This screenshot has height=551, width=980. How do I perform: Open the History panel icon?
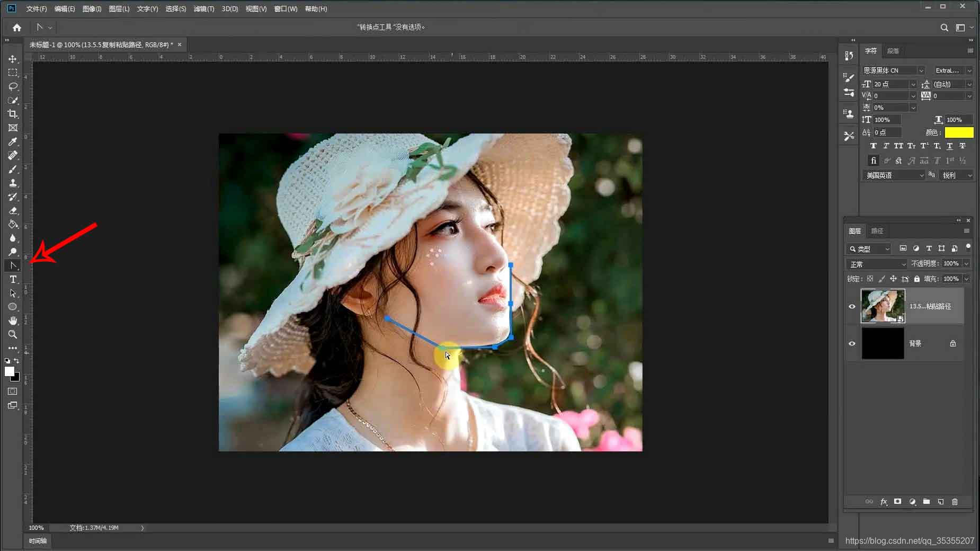[x=849, y=56]
